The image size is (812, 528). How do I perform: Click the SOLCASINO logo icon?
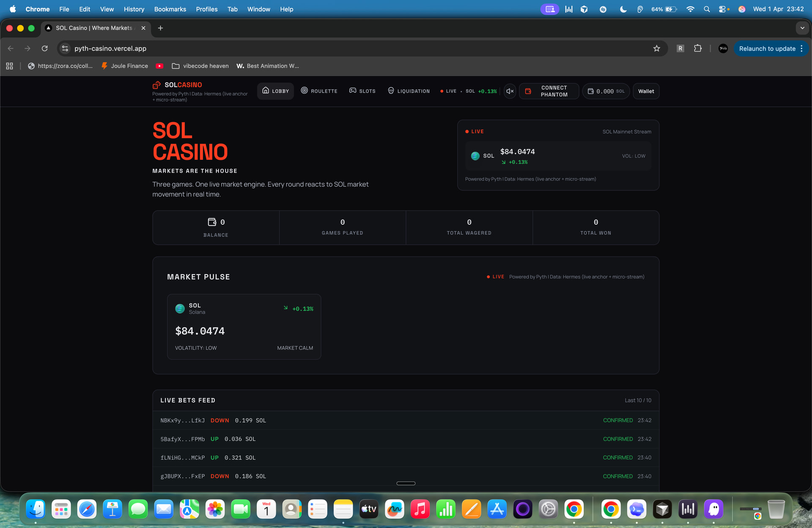(x=156, y=85)
